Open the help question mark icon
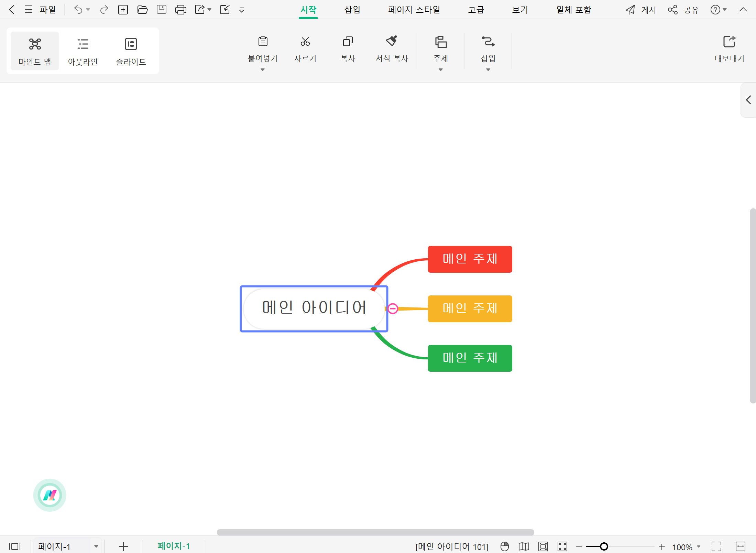Image resolution: width=756 pixels, height=553 pixels. point(715,10)
